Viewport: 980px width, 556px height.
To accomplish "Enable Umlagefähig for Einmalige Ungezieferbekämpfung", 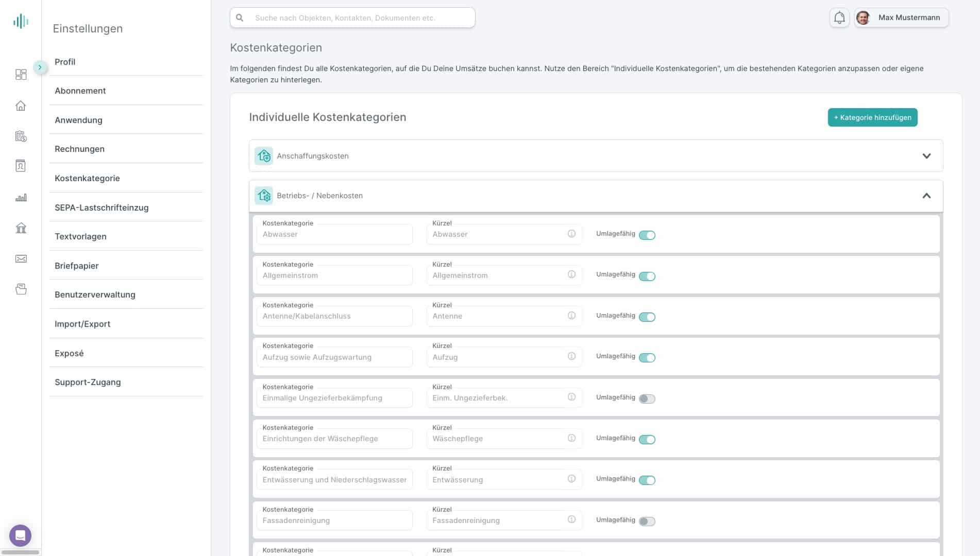I will pyautogui.click(x=647, y=399).
